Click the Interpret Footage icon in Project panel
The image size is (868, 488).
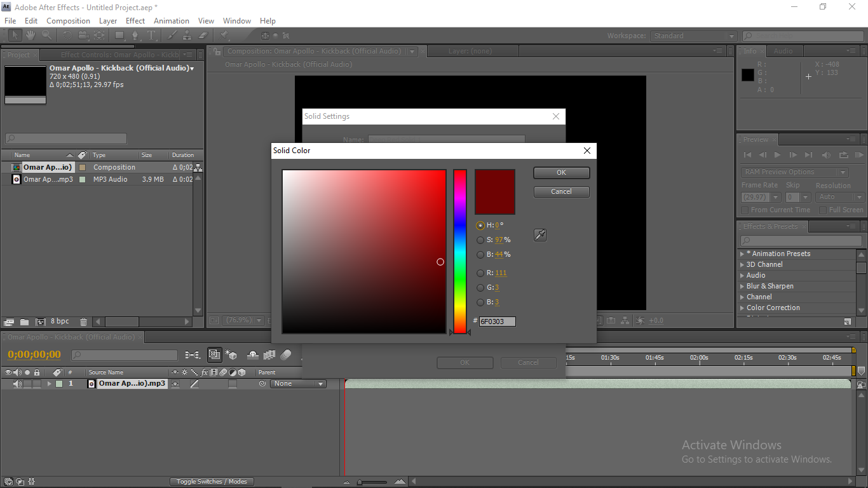coord(9,322)
